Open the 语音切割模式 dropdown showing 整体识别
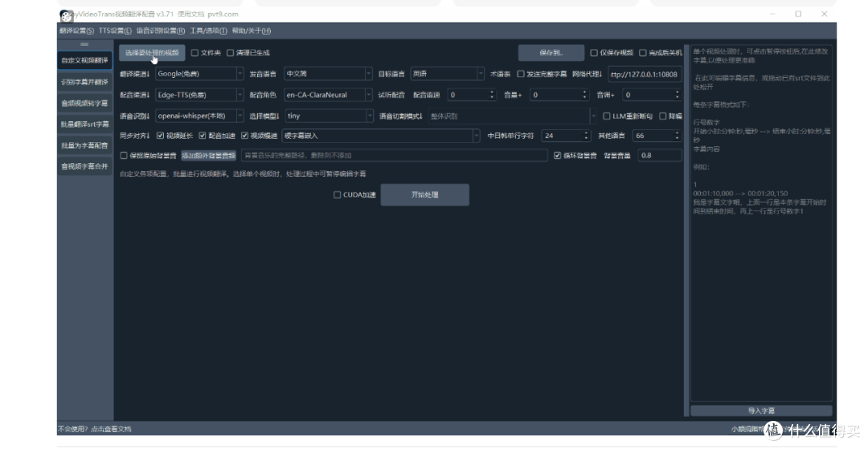 click(512, 116)
